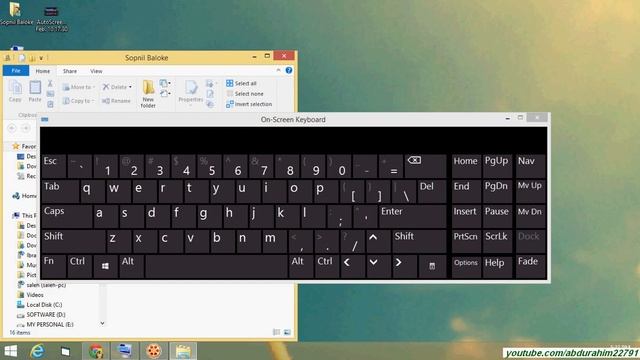640x360 pixels.
Task: Click Select all in the ribbon
Action: pos(241,83)
